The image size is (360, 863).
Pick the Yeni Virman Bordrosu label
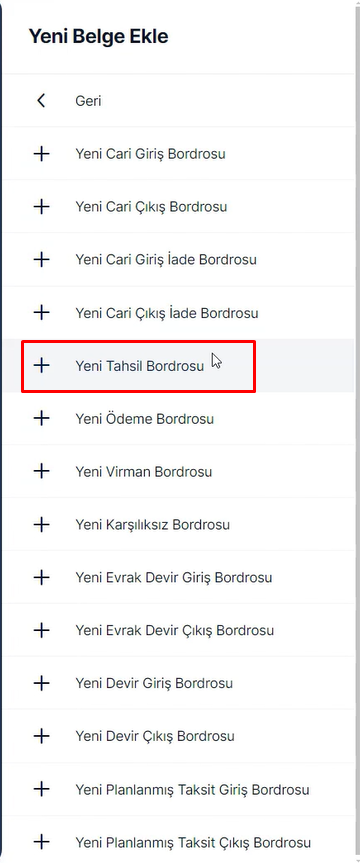coord(144,472)
